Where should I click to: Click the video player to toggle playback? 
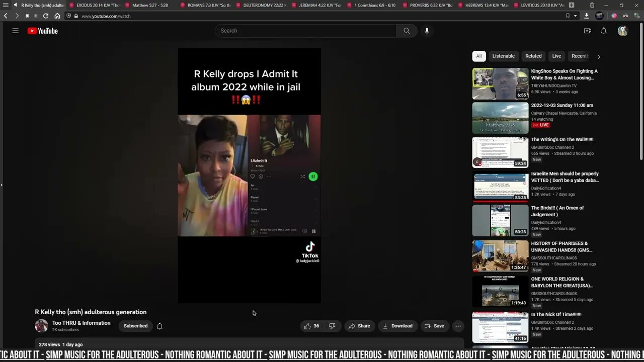[x=249, y=175]
